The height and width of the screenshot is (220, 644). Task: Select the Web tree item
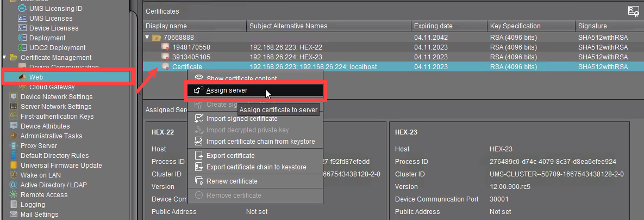coord(36,77)
